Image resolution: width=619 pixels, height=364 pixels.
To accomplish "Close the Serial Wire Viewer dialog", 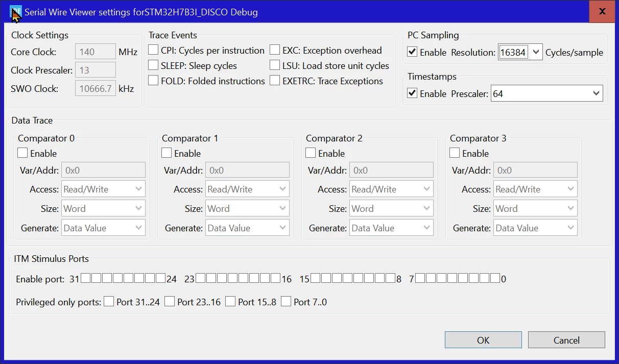I will pos(602,11).
